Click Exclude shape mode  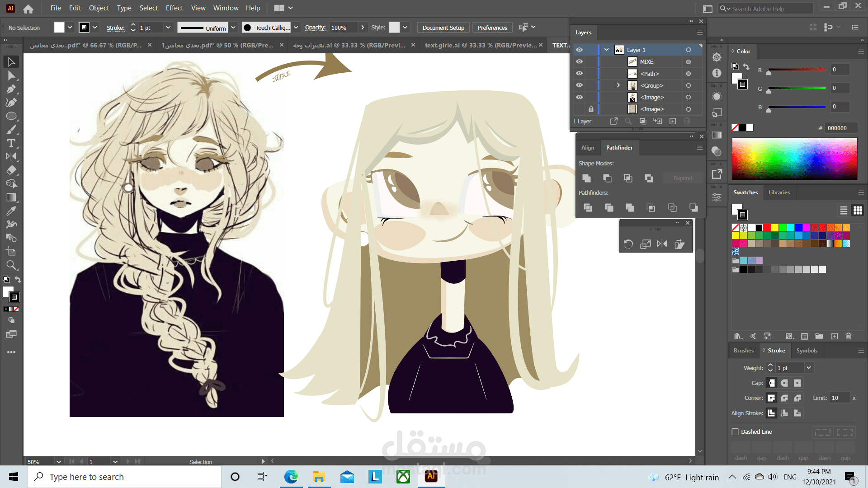pyautogui.click(x=649, y=178)
